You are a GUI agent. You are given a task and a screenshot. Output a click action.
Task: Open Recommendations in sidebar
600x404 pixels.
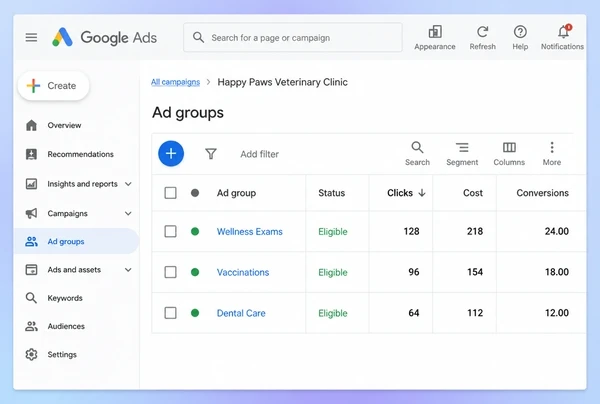(x=80, y=154)
